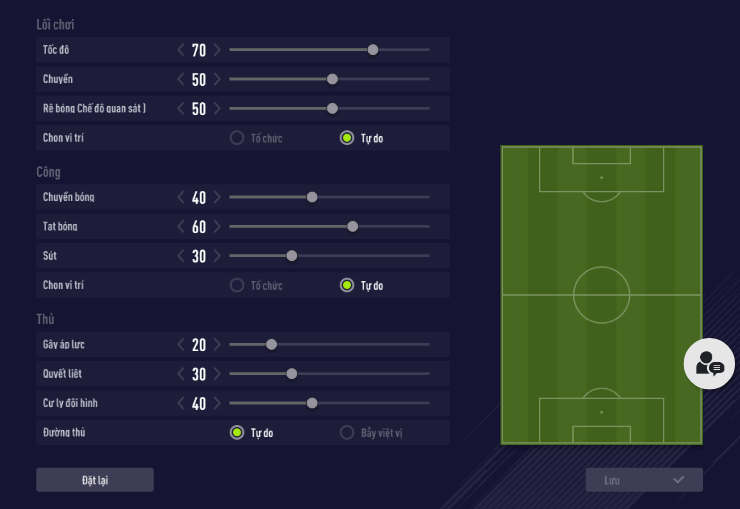Click the player chat floating icon
740x509 pixels.
tap(709, 363)
